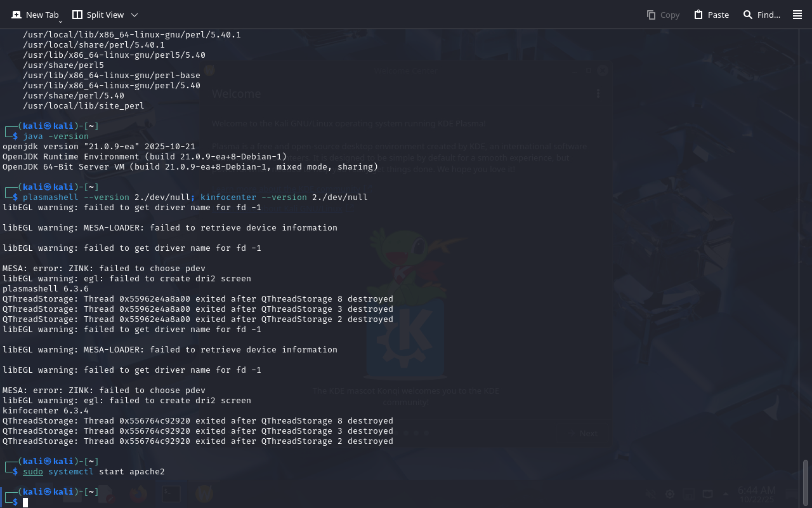Viewport: 812px width, 508px height.
Task: Open the hamburger menu
Action: (797, 15)
